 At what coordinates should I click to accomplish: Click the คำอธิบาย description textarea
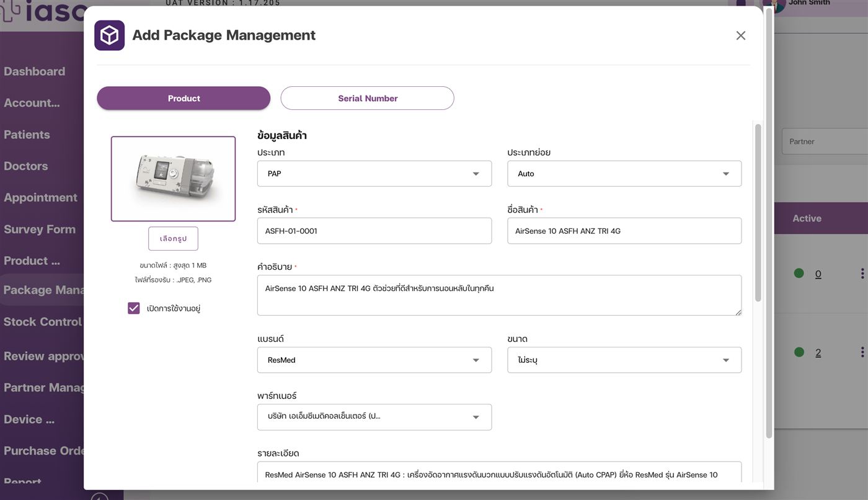pyautogui.click(x=499, y=295)
